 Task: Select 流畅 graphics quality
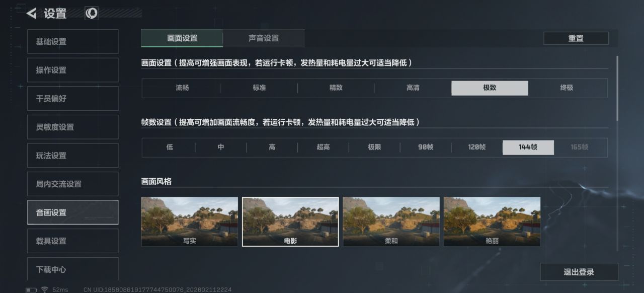click(182, 88)
